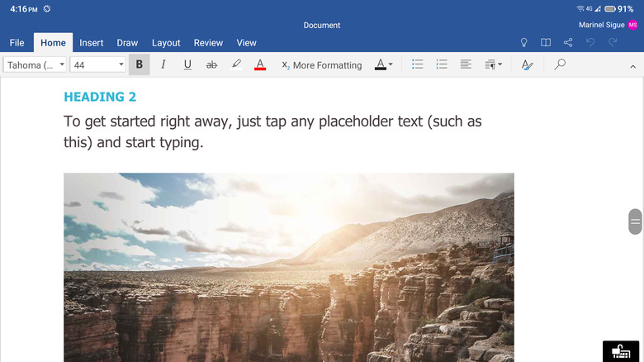Tap the Tell Me lightbulb icon
The height and width of the screenshot is (362, 644).
[523, 43]
